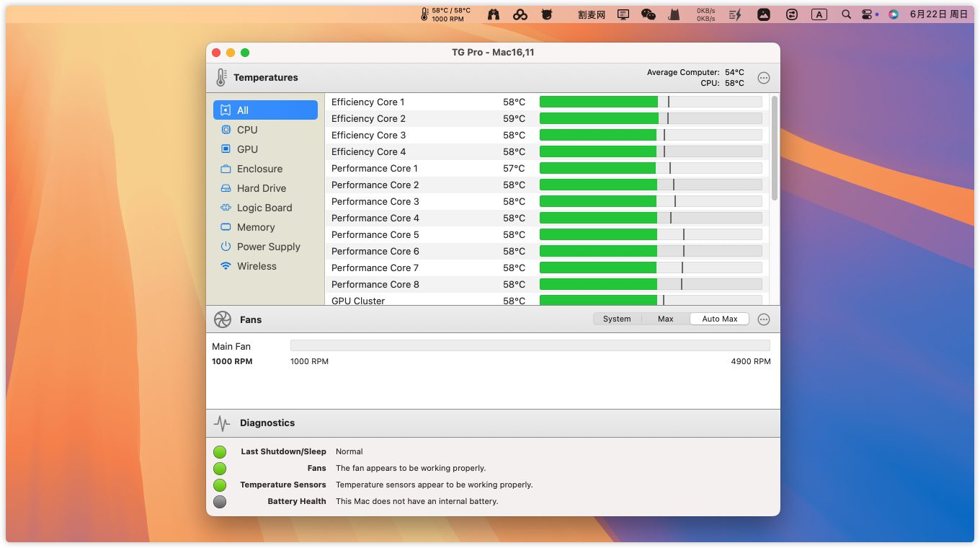Click the cat silhouette menu bar icon

[674, 14]
